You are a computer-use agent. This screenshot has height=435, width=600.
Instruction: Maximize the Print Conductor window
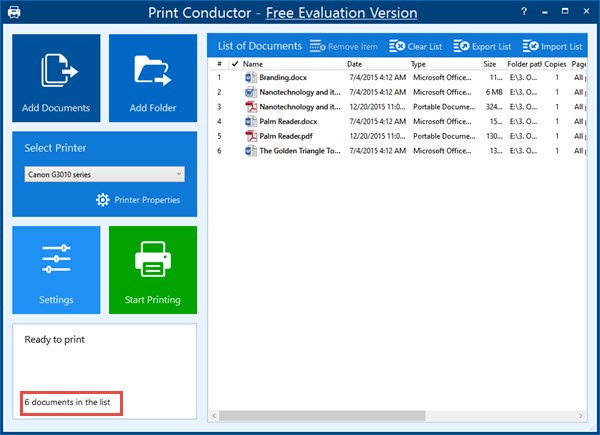tap(565, 11)
